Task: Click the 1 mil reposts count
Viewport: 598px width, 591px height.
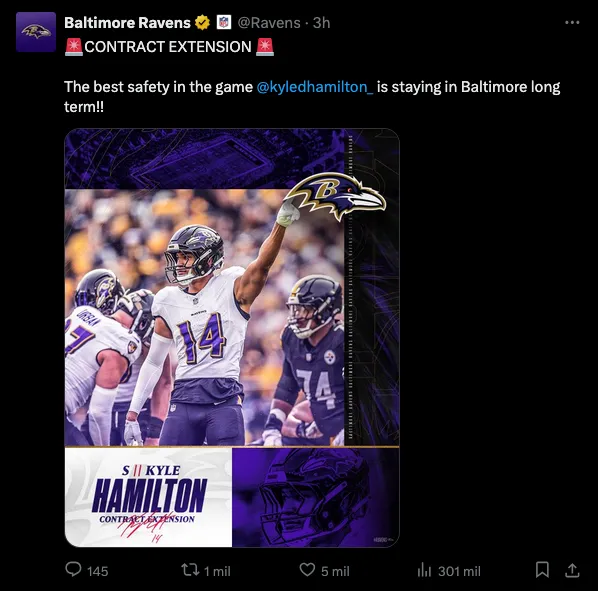Action: click(x=217, y=571)
